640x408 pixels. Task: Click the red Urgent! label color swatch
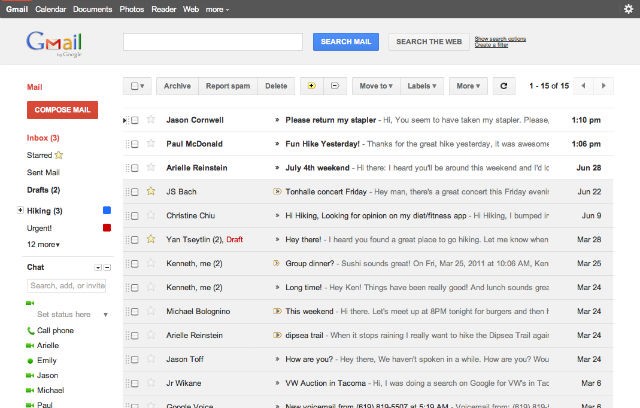(x=107, y=228)
